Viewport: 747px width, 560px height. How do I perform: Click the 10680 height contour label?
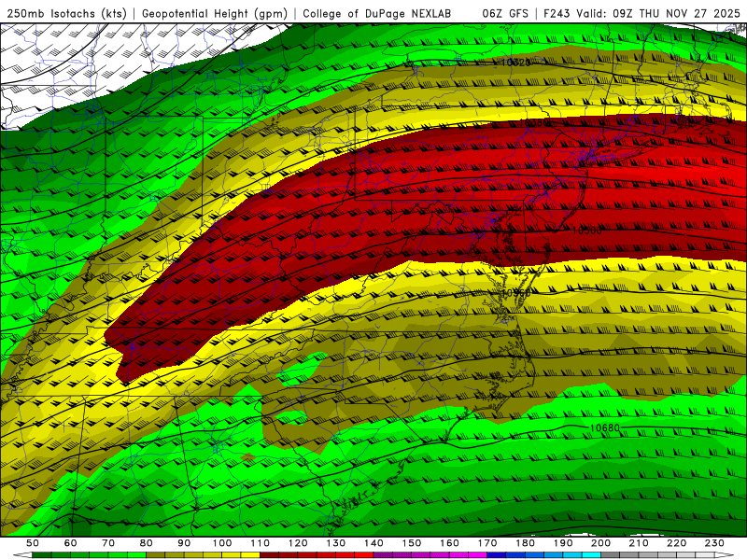[x=604, y=428]
